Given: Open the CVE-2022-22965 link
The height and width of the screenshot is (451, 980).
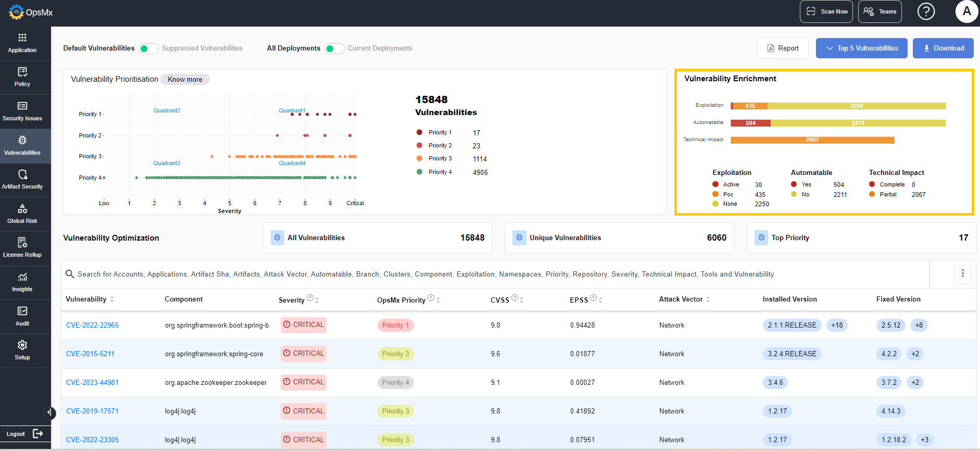Looking at the screenshot, I should (92, 325).
